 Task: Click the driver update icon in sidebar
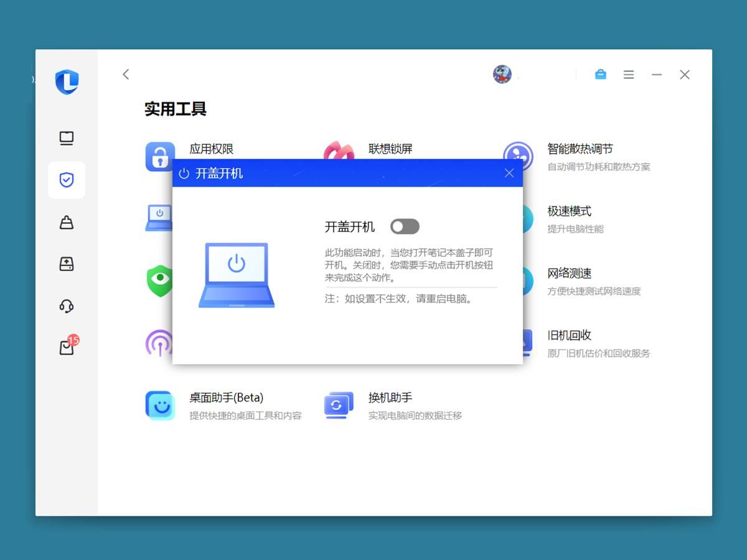tap(67, 264)
